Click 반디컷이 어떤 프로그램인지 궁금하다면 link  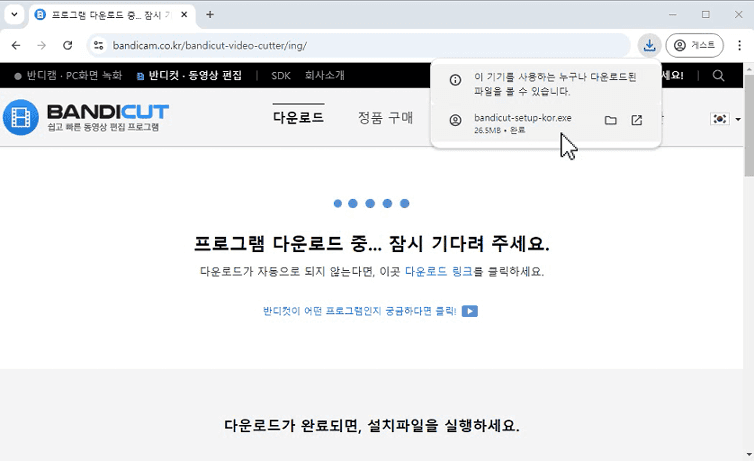coord(359,311)
